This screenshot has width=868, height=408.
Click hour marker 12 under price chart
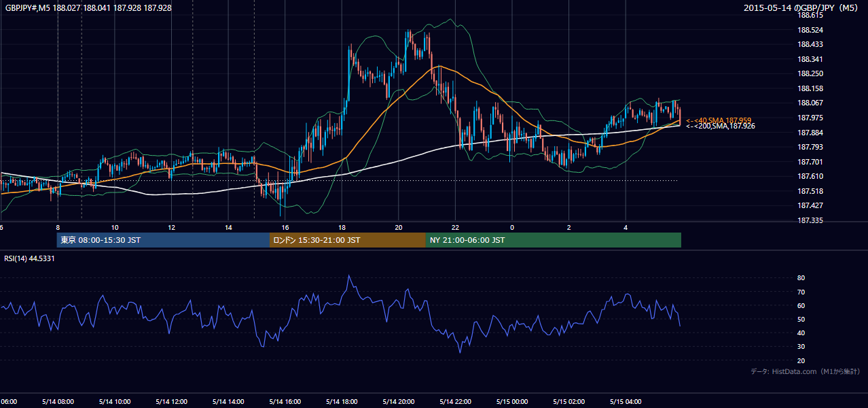[x=171, y=227]
